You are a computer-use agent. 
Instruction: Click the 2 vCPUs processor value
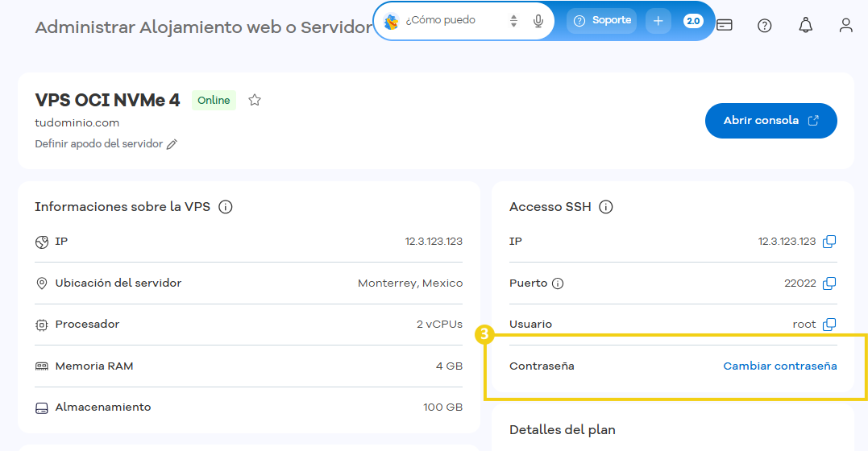point(439,325)
